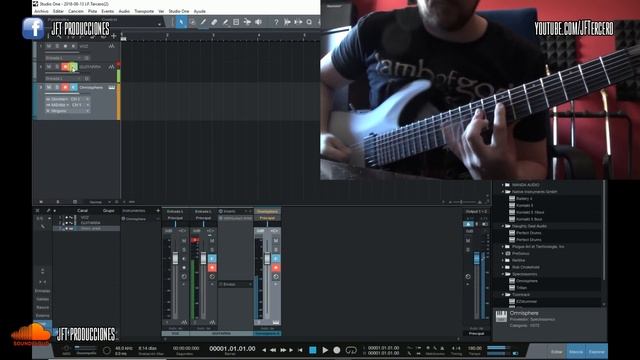This screenshot has height=360, width=640.
Task: Click the tempo value 180.00
Action: [x=474, y=349]
